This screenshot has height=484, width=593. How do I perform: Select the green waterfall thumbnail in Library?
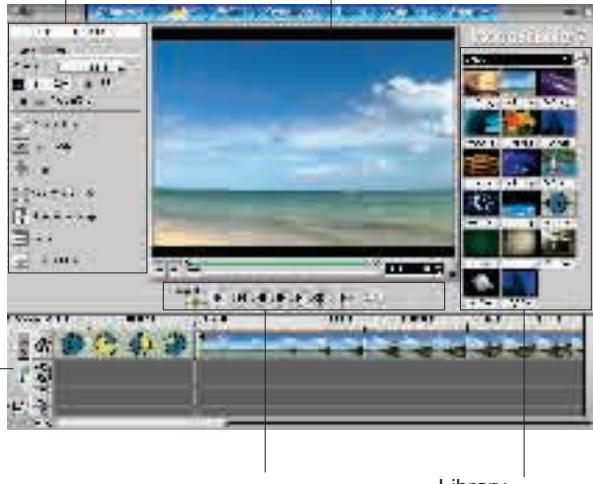click(x=558, y=163)
